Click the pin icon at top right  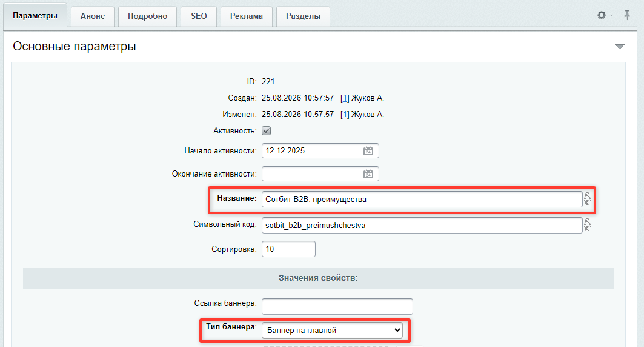(627, 15)
